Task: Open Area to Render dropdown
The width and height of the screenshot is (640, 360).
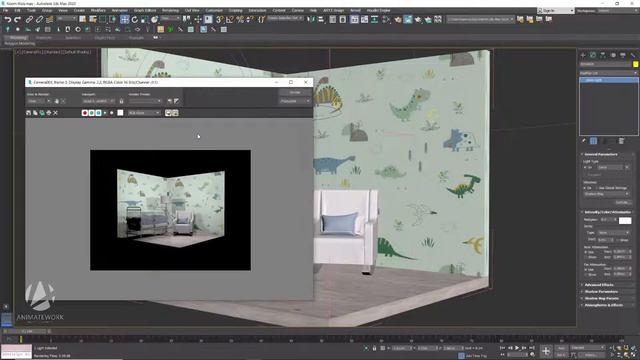Action: pyautogui.click(x=39, y=101)
